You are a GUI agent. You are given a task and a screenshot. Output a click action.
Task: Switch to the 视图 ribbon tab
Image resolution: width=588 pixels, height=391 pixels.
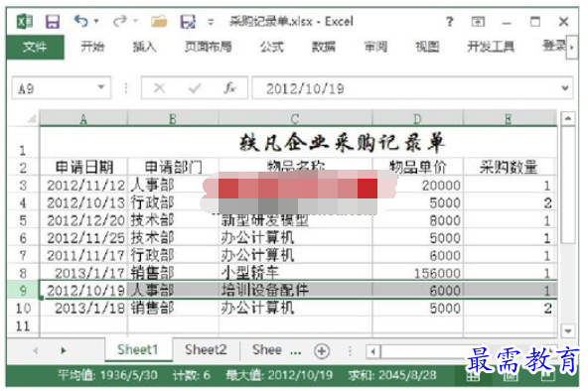click(x=427, y=47)
